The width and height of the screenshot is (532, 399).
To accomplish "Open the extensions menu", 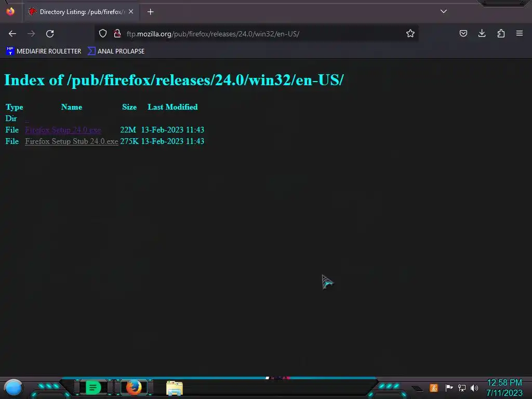I will [501, 33].
